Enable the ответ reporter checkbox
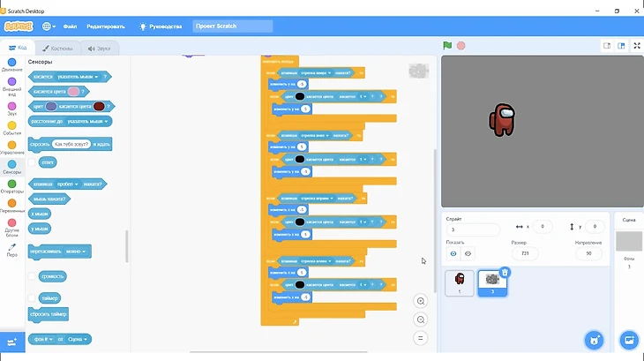This screenshot has height=361, width=644. 32,162
